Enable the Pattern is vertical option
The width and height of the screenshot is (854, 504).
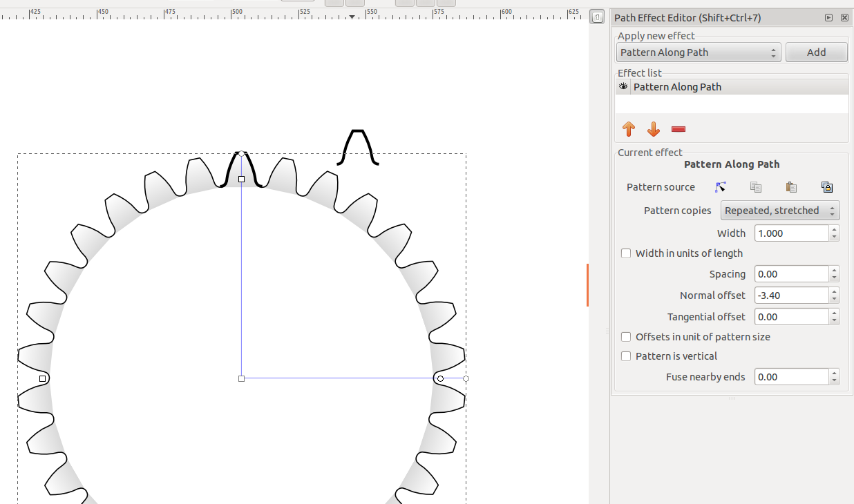click(625, 356)
